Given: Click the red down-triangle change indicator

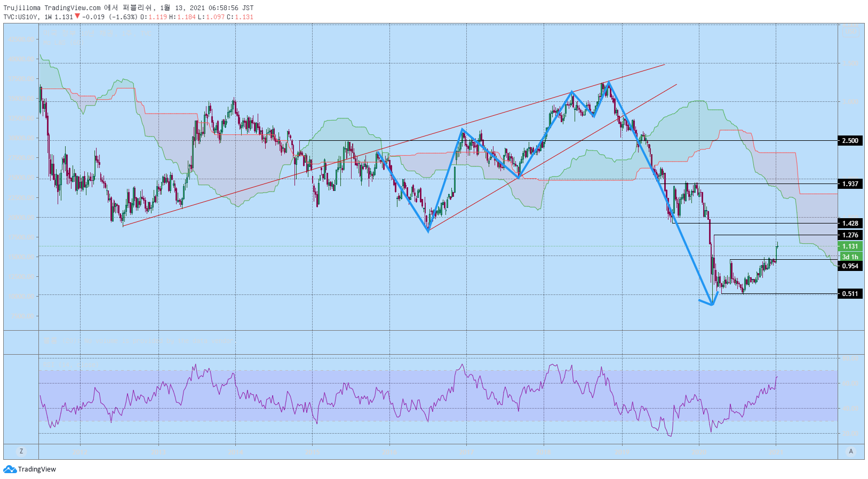Looking at the screenshot, I should 77,16.
